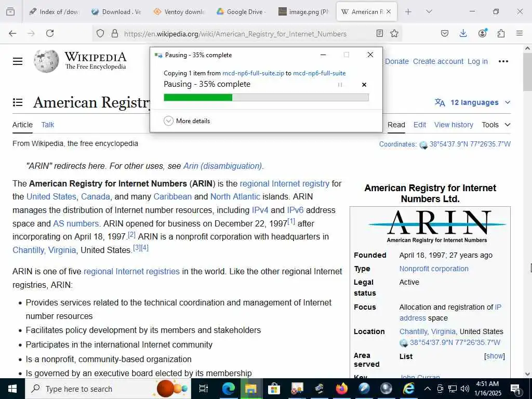Image resolution: width=532 pixels, height=399 pixels.
Task: Open the Firefox application hamburger menu
Action: [x=520, y=33]
